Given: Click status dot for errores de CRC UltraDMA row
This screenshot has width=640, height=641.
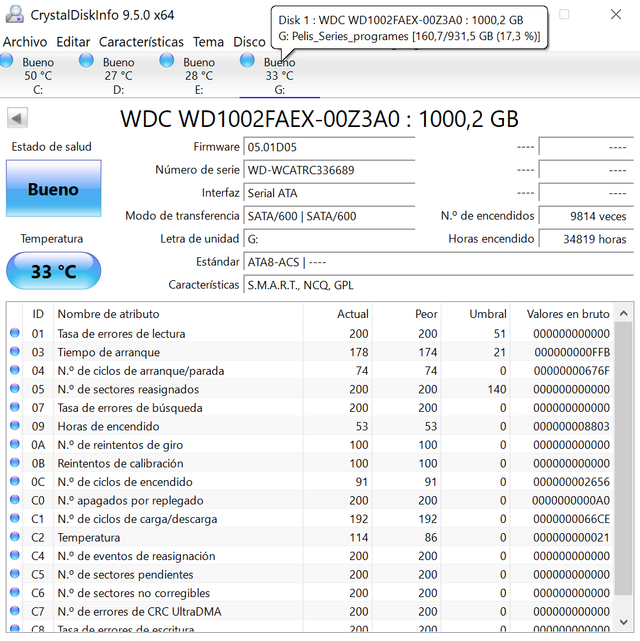Looking at the screenshot, I should 15,611.
